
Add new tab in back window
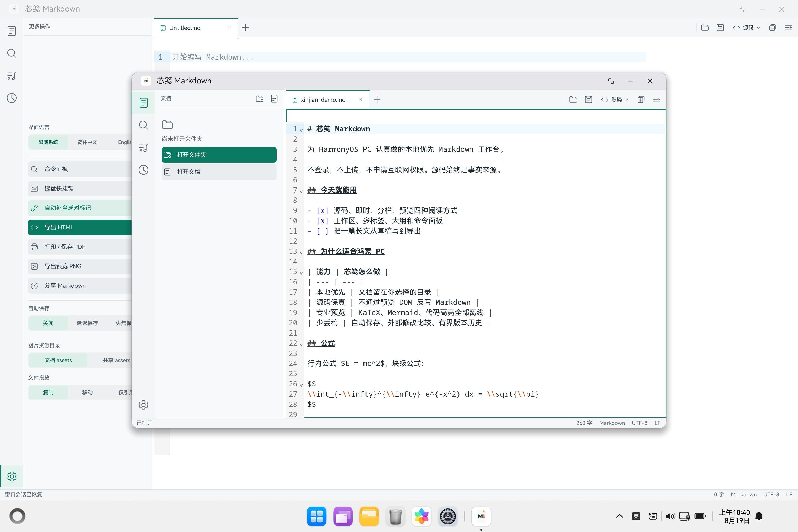[x=245, y=27]
